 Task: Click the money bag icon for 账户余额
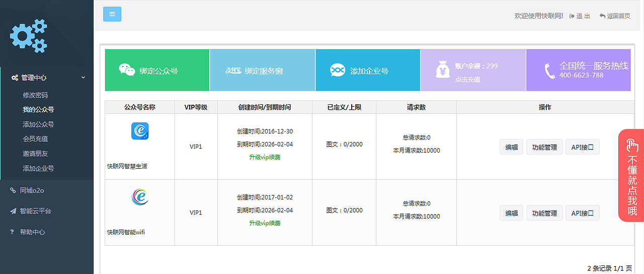pyautogui.click(x=443, y=71)
